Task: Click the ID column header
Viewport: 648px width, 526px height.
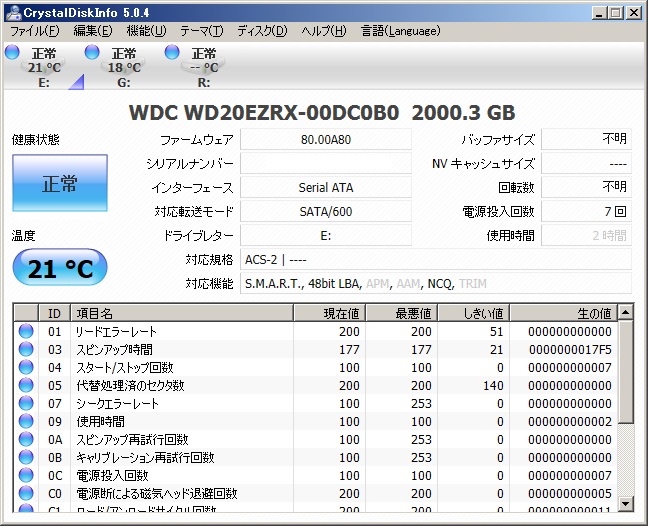Action: click(55, 313)
